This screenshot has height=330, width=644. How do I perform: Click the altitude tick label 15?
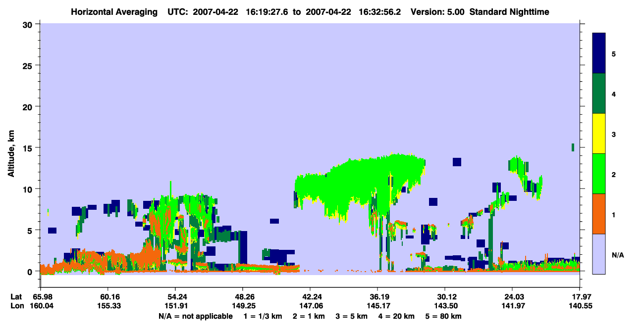(28, 148)
